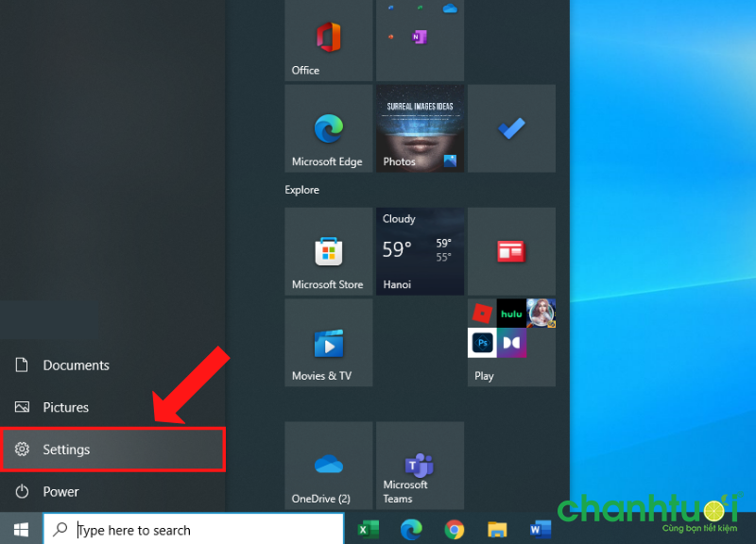The height and width of the screenshot is (544, 756).
Task: Open Movies & TV tile
Action: pos(328,343)
